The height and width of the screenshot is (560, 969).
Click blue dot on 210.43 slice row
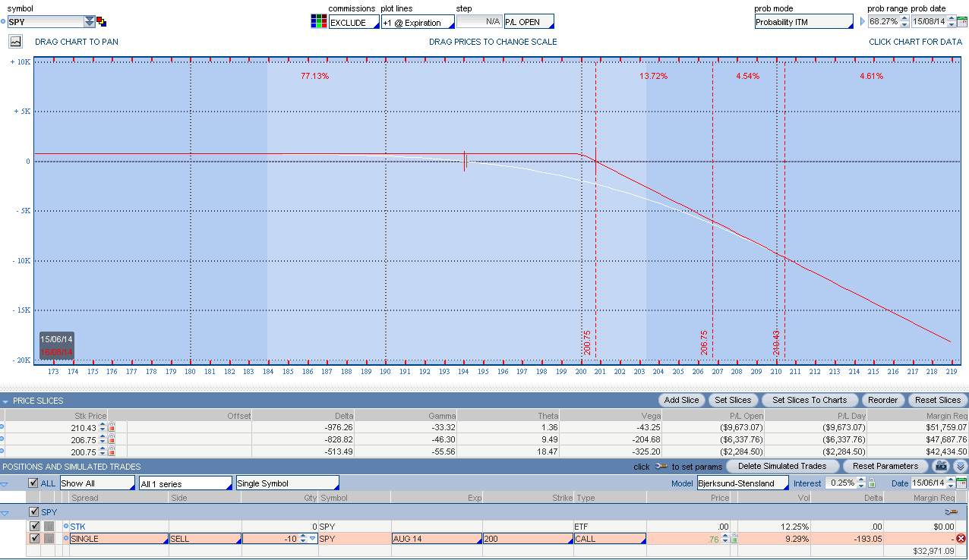tap(2, 427)
